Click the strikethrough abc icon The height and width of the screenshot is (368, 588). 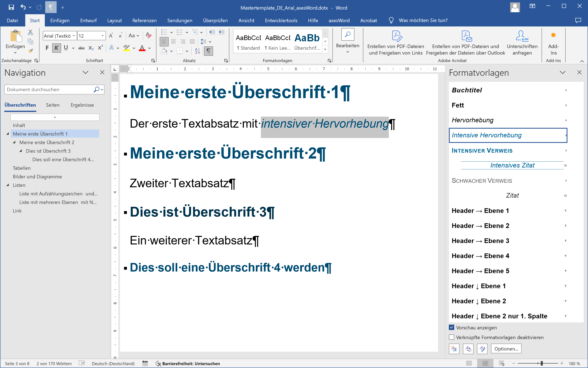81,48
